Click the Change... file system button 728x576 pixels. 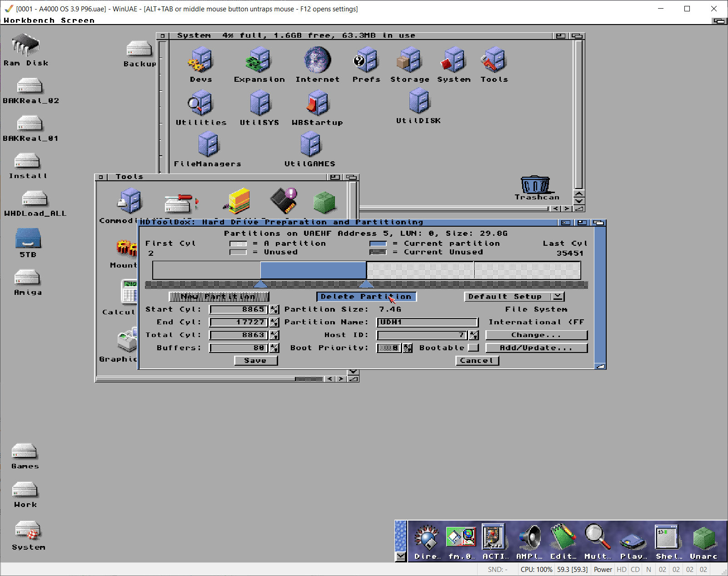tap(536, 335)
